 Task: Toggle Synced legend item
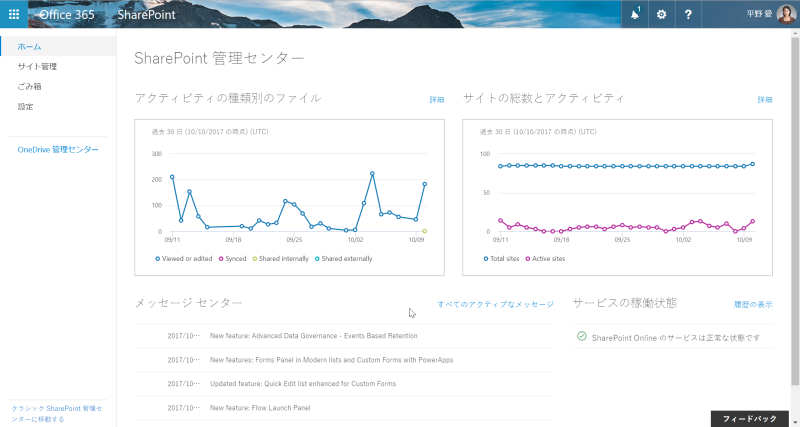[x=232, y=259]
